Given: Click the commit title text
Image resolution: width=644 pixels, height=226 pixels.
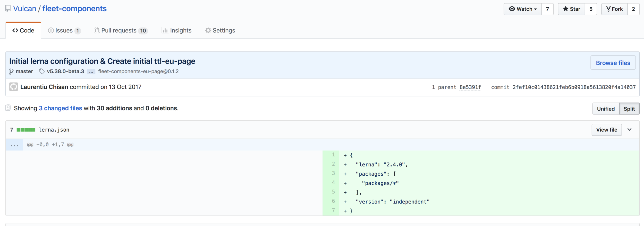Looking at the screenshot, I should tap(102, 61).
